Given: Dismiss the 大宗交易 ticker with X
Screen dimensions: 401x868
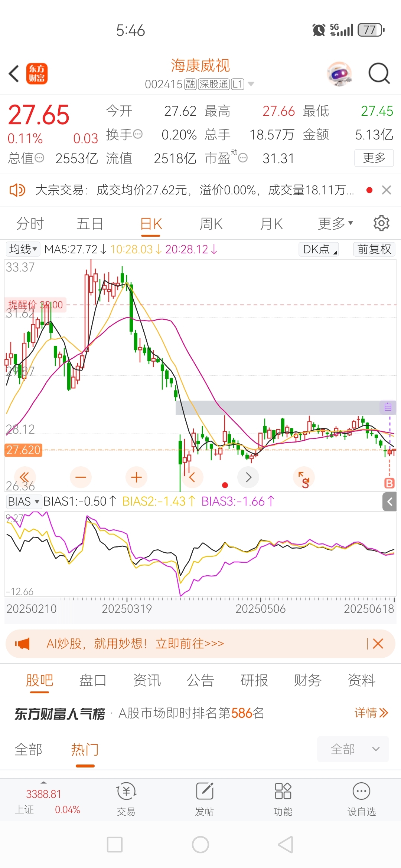Looking at the screenshot, I should pyautogui.click(x=387, y=190).
